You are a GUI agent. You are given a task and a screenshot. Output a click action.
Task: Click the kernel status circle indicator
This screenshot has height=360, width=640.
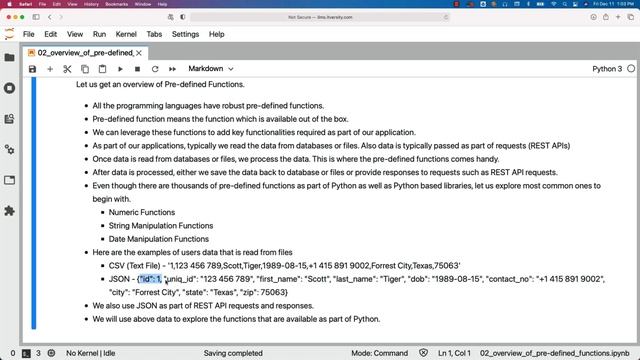631,69
